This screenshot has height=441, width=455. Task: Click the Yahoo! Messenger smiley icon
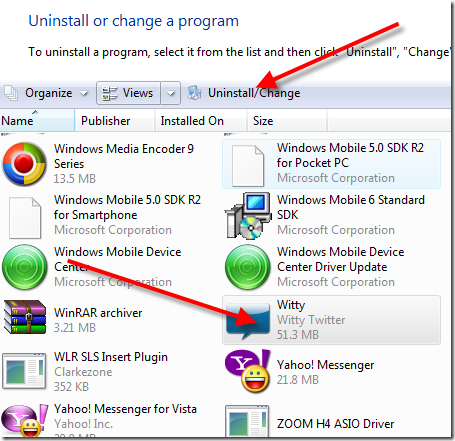(x=247, y=371)
